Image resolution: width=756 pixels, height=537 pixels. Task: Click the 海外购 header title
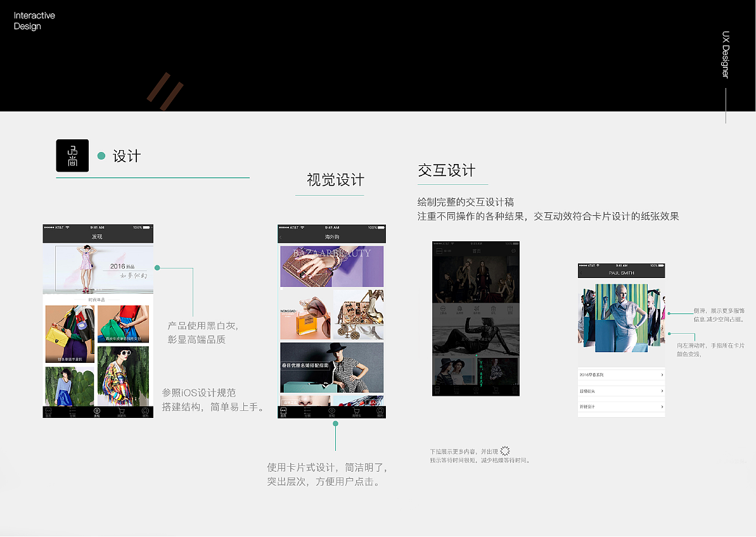pyautogui.click(x=331, y=237)
